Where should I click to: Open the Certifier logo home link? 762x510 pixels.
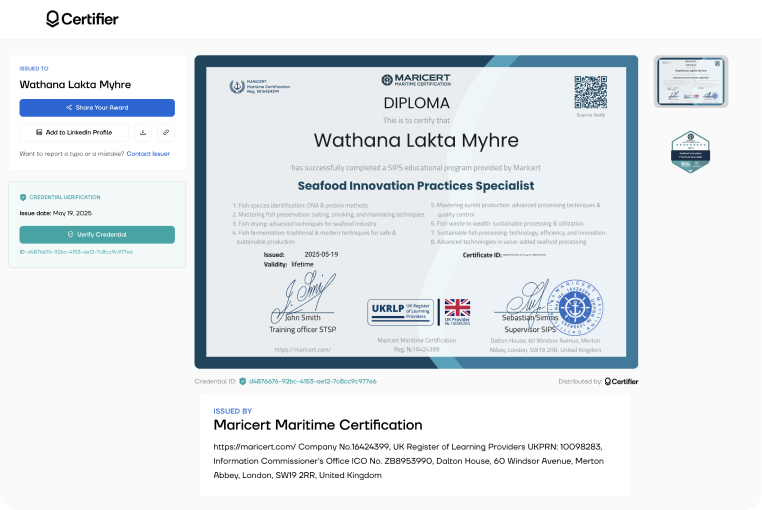click(82, 19)
